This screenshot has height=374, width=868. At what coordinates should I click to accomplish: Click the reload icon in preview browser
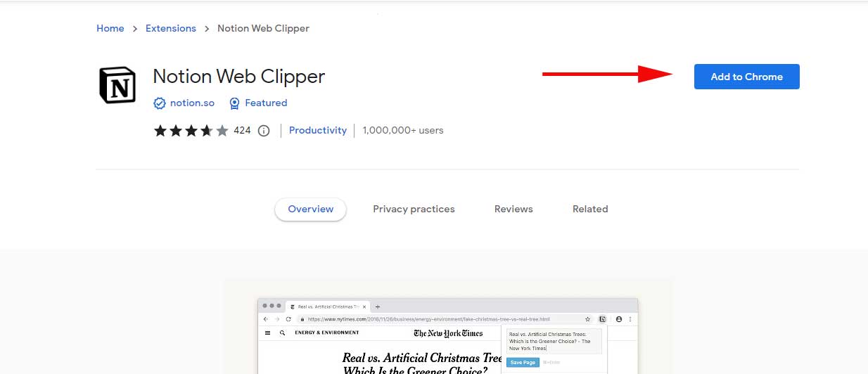pyautogui.click(x=288, y=319)
